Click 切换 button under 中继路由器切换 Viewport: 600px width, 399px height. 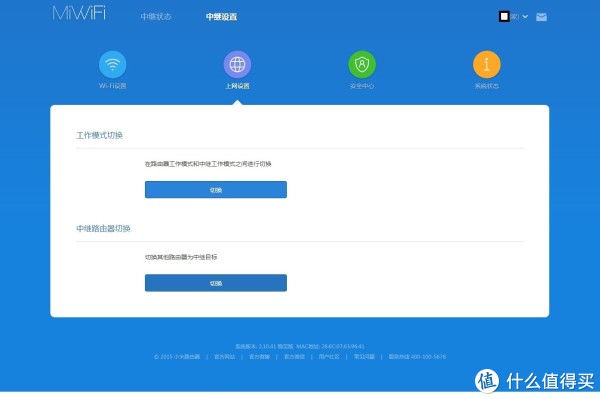(x=216, y=283)
